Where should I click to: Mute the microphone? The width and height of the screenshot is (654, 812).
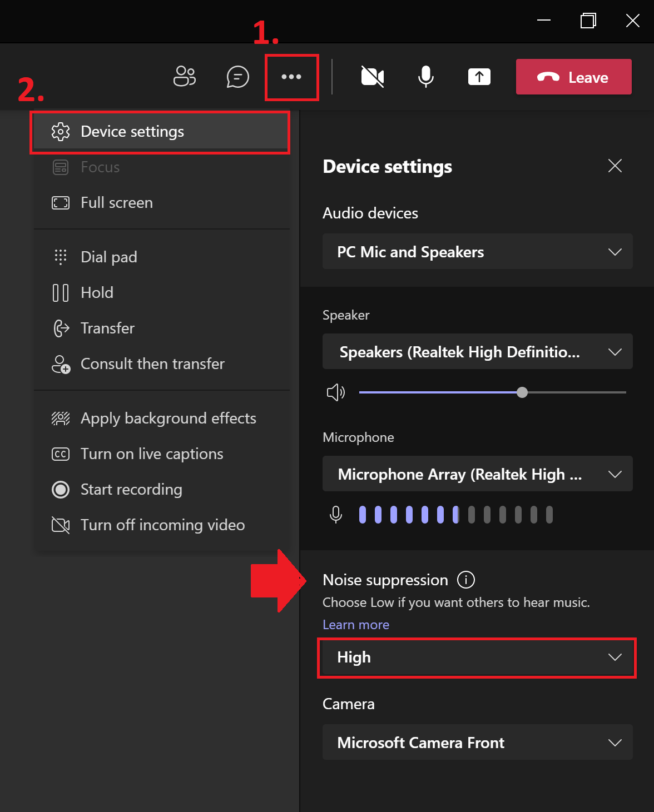[x=425, y=77]
